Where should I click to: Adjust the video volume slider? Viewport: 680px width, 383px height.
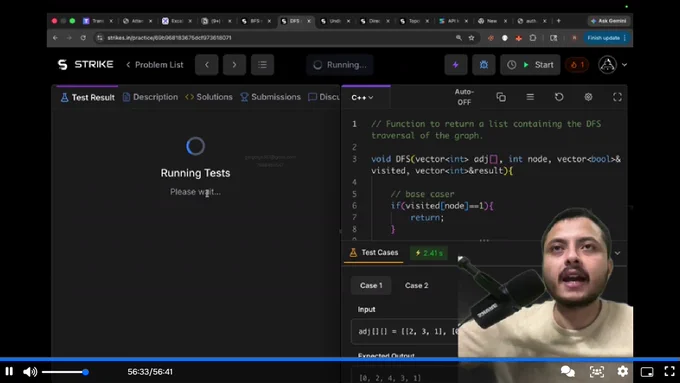click(x=65, y=372)
